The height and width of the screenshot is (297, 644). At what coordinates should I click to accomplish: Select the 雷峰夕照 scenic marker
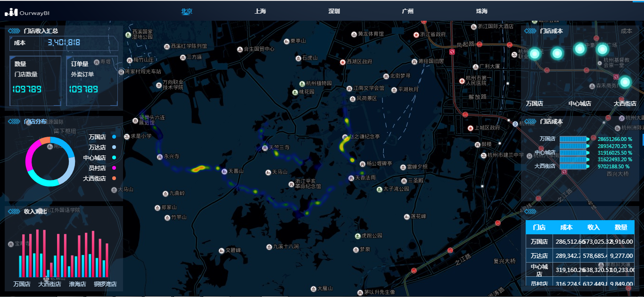point(403,167)
